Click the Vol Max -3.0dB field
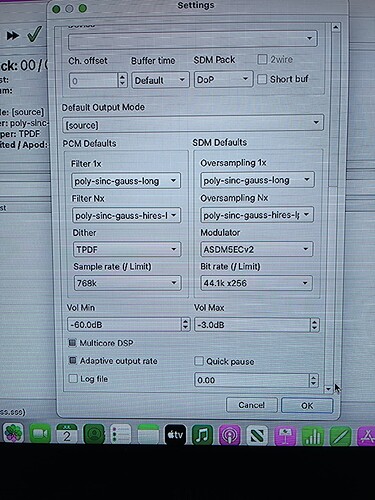The image size is (375, 500). [252, 325]
